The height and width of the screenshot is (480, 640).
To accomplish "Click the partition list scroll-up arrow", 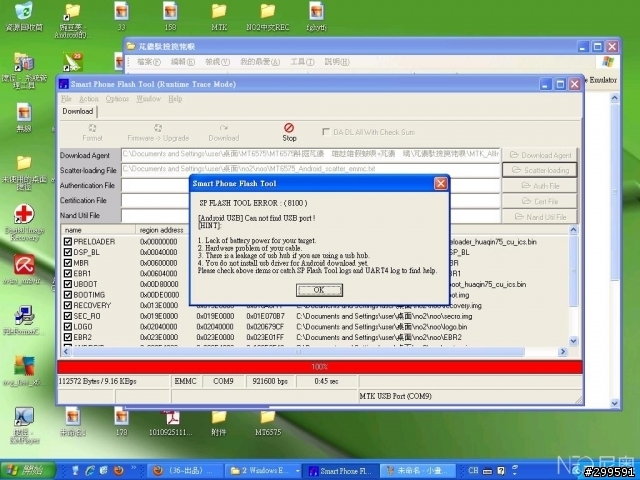I will click(x=573, y=230).
